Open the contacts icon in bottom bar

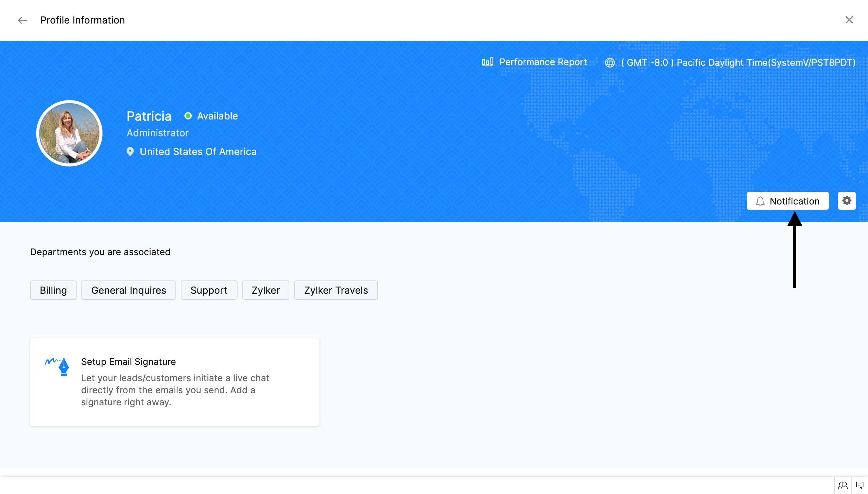pyautogui.click(x=843, y=486)
